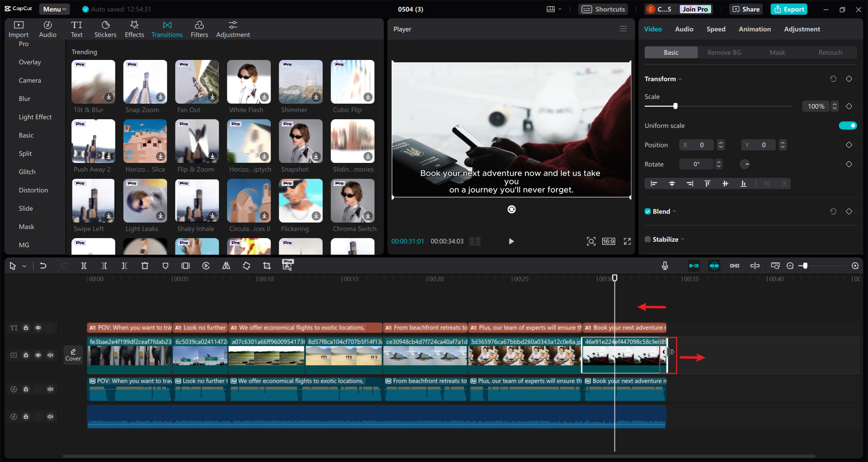Screen dimensions: 868x462
Task: Open the Menu dropdown in the top left
Action: click(54, 9)
